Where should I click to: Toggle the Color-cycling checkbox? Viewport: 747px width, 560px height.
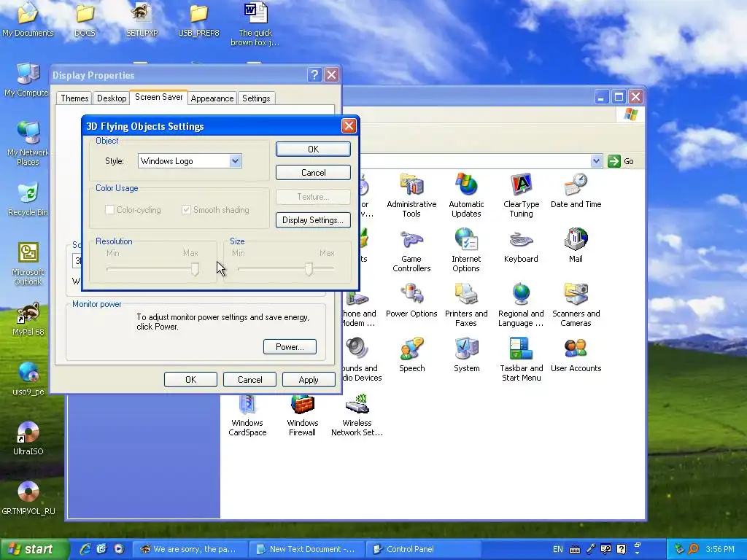109,209
